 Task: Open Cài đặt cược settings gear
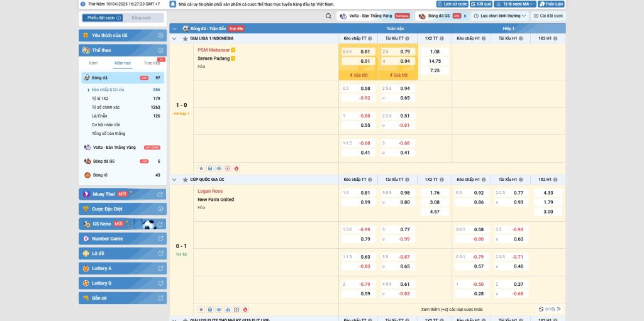[x=549, y=16]
